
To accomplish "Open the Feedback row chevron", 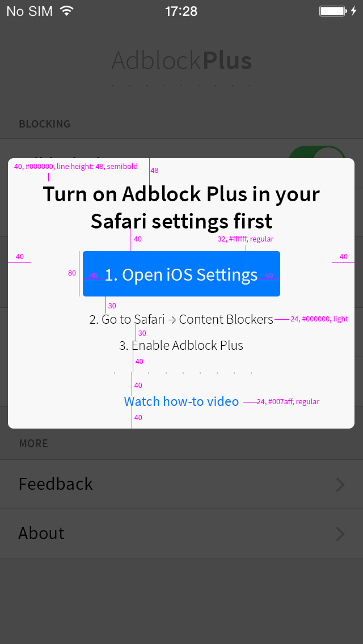I will click(340, 485).
